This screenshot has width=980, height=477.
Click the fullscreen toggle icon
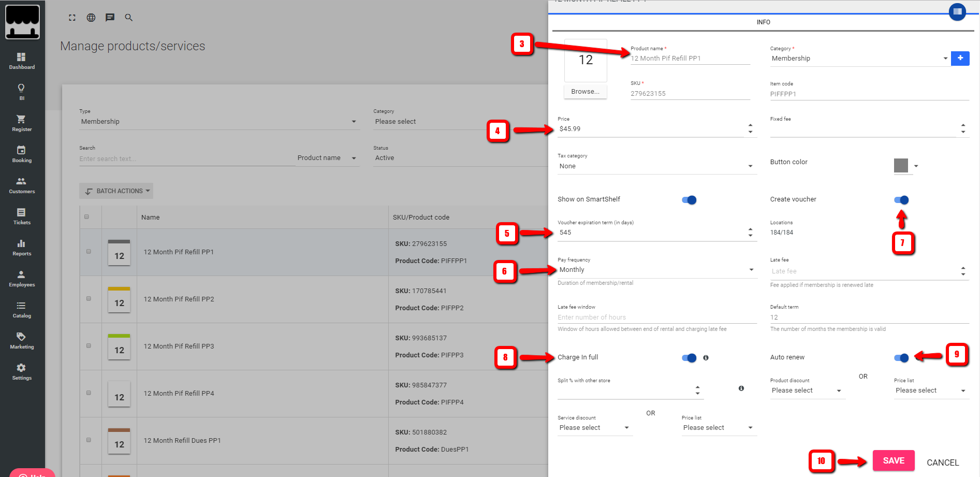click(72, 18)
